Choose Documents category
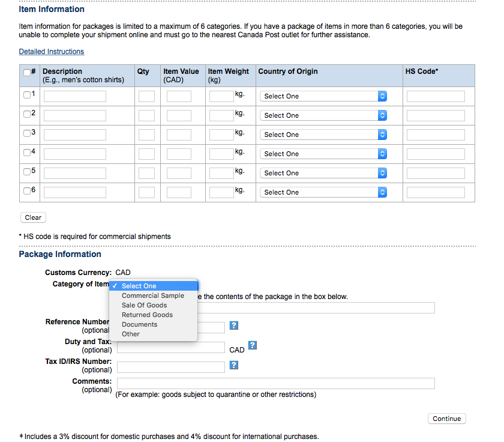Screen dimensions: 504x442 click(x=154, y=324)
